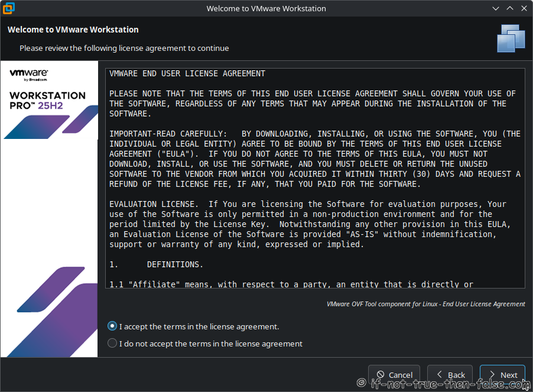Click the '1. DEFINITIONS.' line
This screenshot has height=392, width=533.
(x=157, y=264)
